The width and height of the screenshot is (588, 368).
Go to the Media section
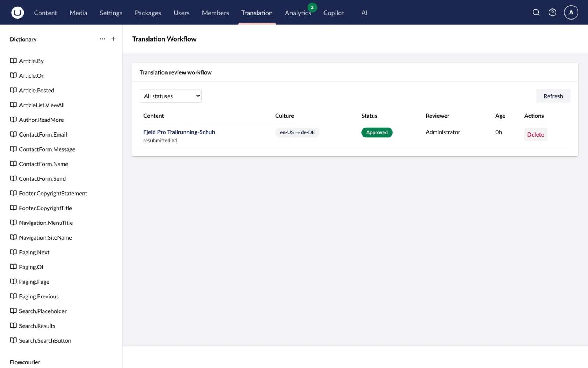click(78, 13)
